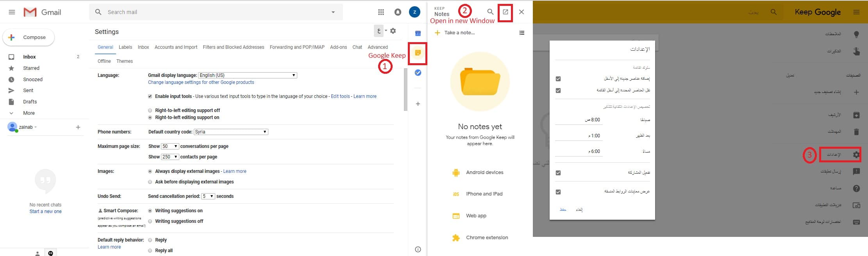Open input tools arrow beside ع button
This screenshot has height=256, width=868.
click(386, 31)
